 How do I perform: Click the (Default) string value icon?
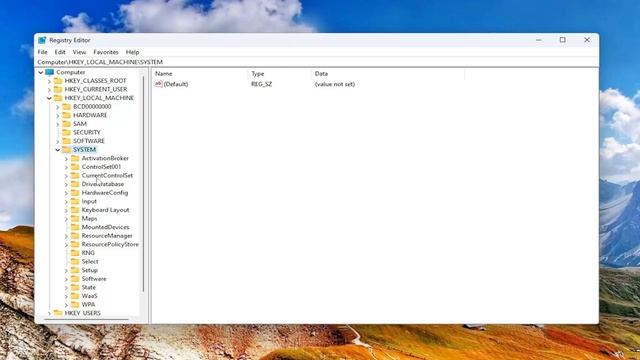[x=158, y=84]
